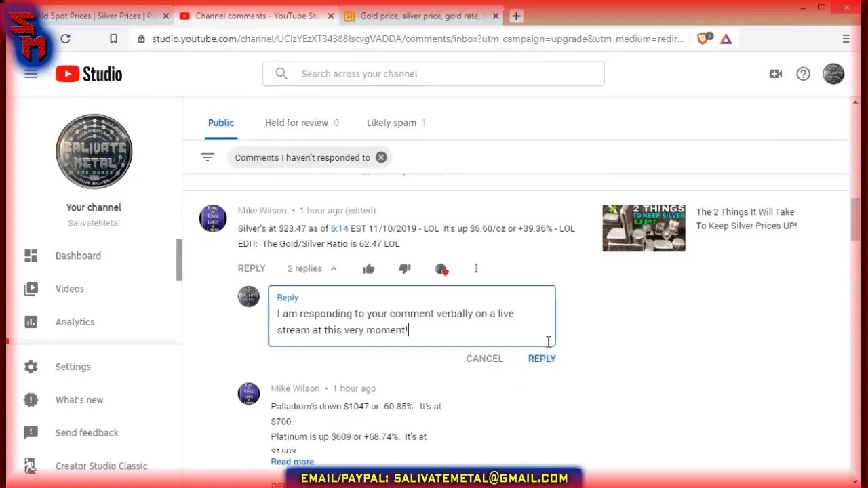
Task: Open the account avatar menu
Action: click(833, 74)
